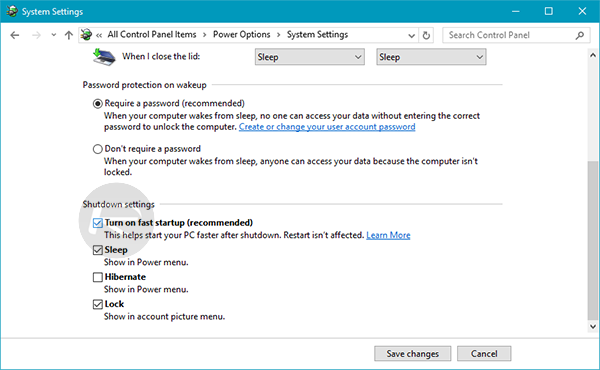Uncheck Turn on fast startup

point(98,223)
